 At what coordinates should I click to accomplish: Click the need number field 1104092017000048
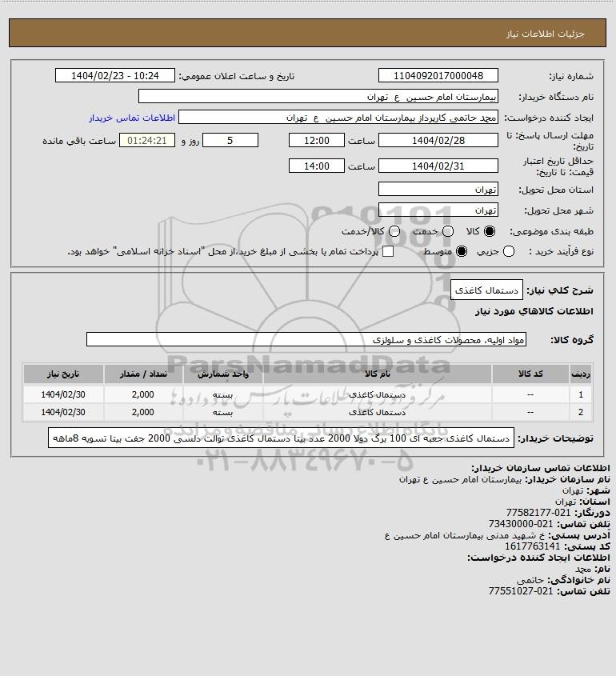(x=438, y=75)
